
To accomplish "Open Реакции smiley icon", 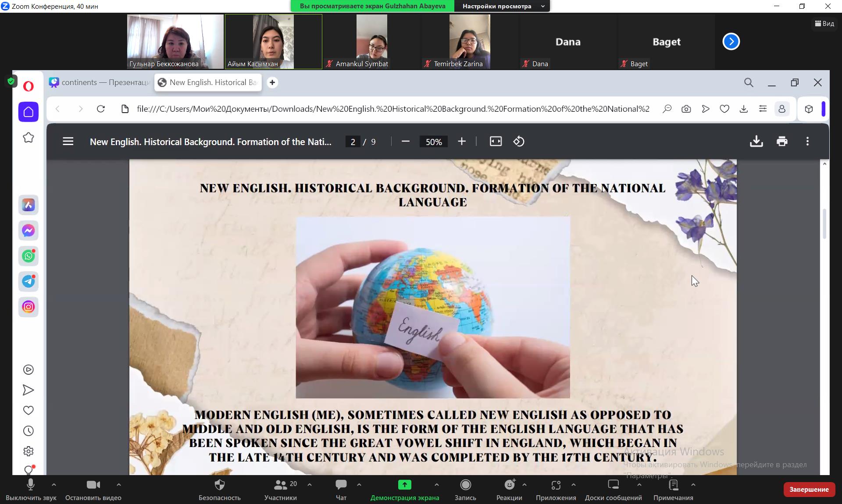I will [509, 485].
